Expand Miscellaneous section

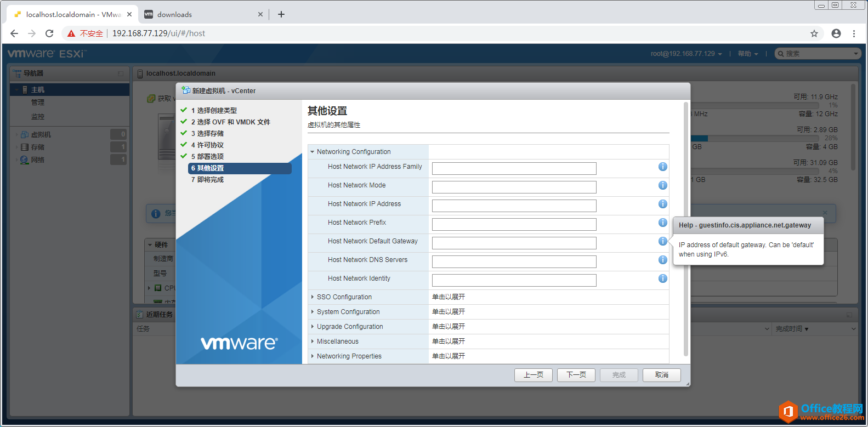click(313, 341)
